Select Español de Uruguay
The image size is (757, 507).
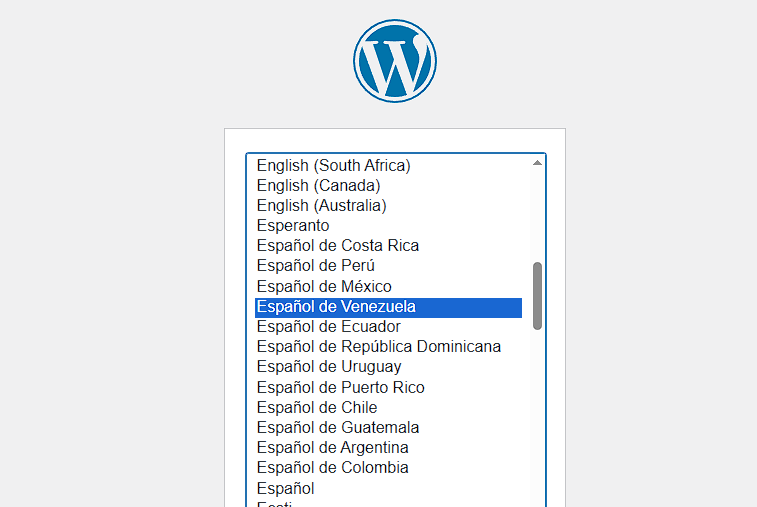click(x=329, y=367)
